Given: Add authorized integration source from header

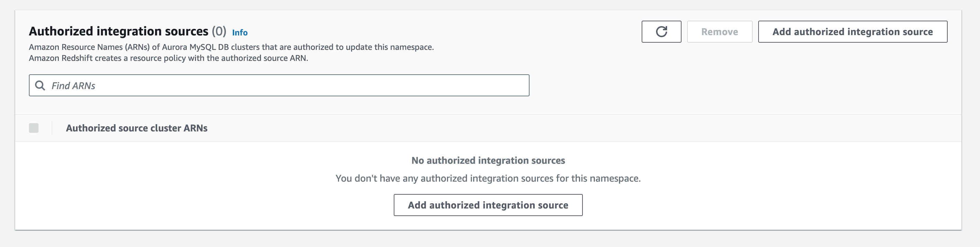Looking at the screenshot, I should pyautogui.click(x=852, y=32).
